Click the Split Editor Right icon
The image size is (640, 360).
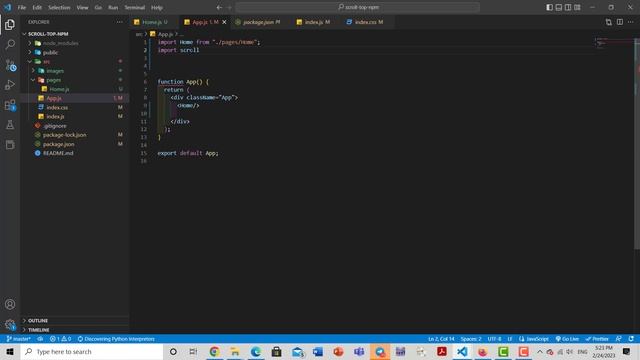click(620, 22)
